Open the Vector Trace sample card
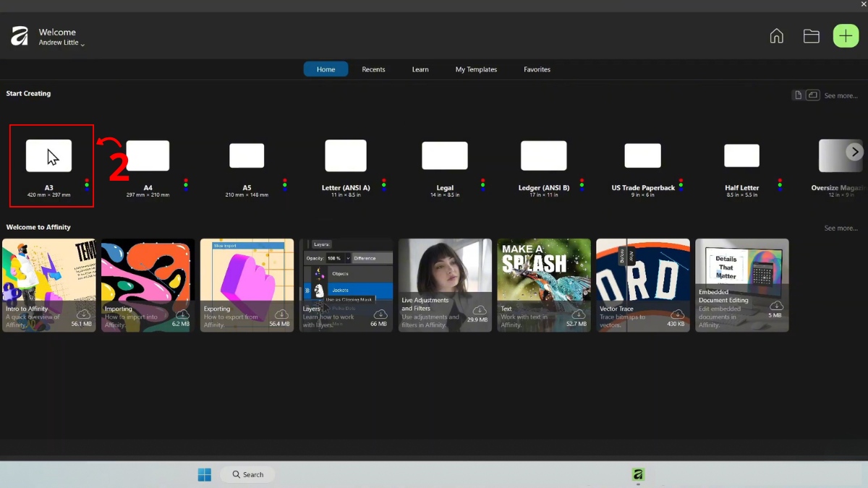The width and height of the screenshot is (868, 488). click(x=643, y=285)
